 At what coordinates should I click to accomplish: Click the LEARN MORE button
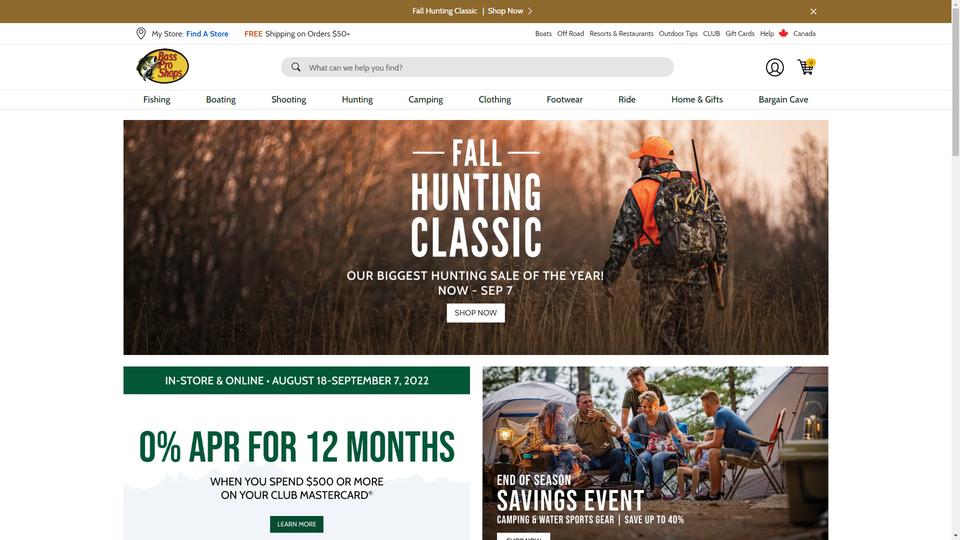(x=296, y=524)
